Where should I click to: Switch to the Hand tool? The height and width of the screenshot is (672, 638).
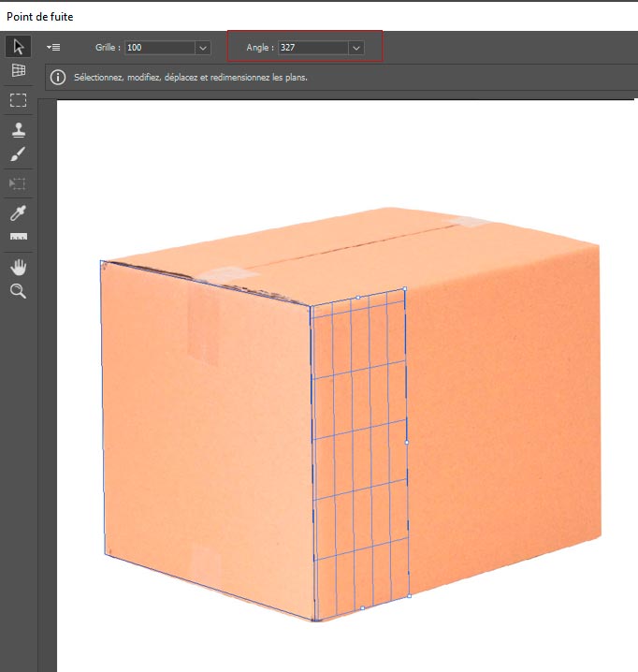click(x=18, y=267)
